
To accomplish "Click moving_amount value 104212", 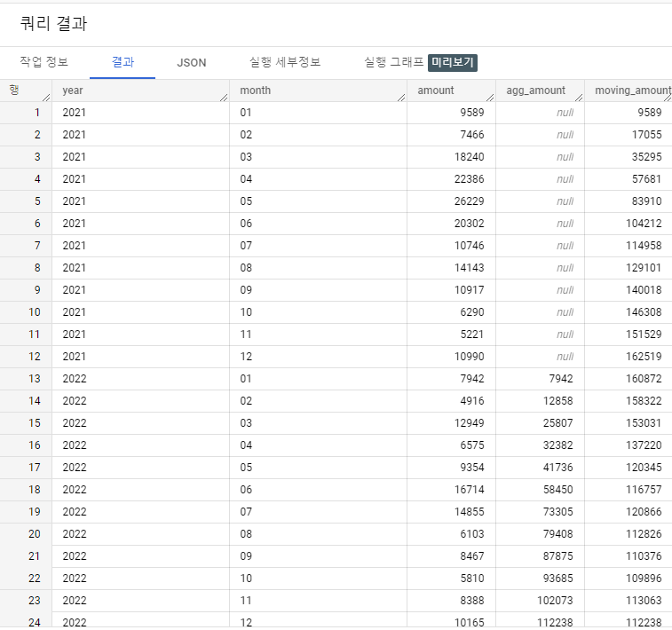I will coord(644,224).
